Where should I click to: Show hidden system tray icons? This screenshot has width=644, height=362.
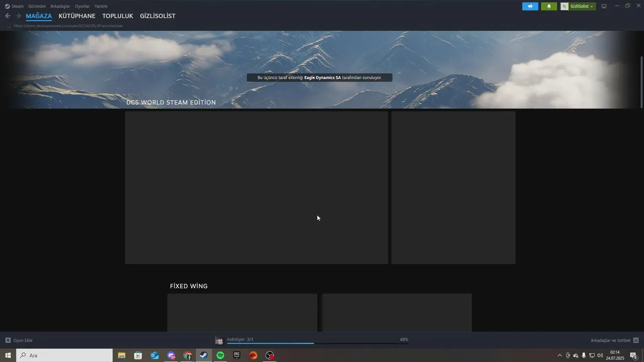tap(559, 355)
